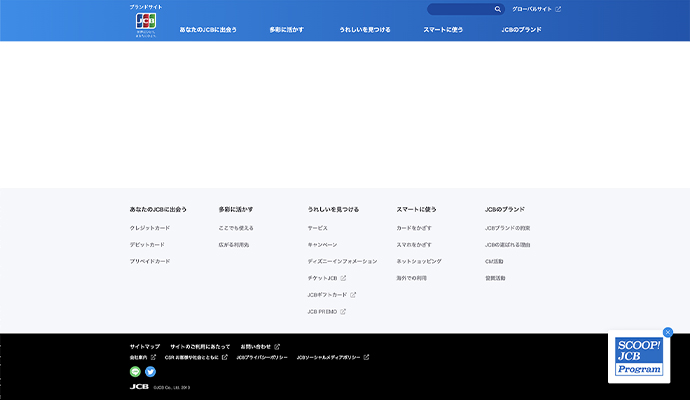The width and height of the screenshot is (690, 400).
Task: Open the LINE social icon
Action: coord(135,372)
